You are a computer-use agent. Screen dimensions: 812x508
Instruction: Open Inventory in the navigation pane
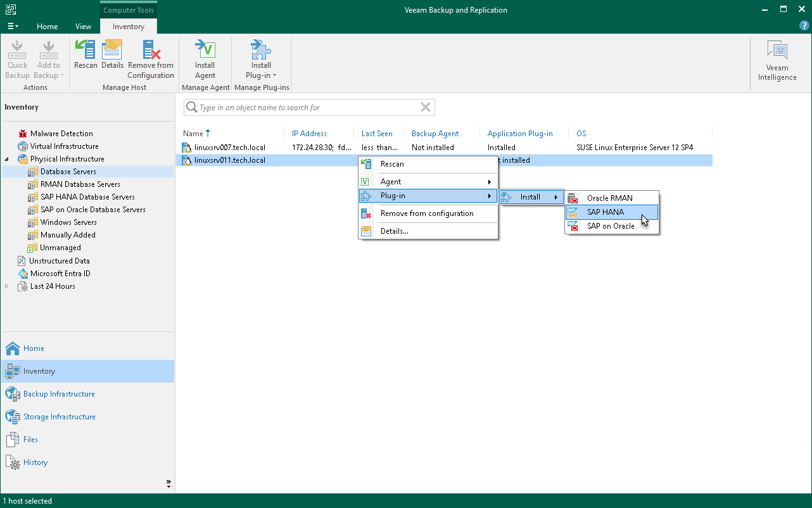pyautogui.click(x=87, y=371)
